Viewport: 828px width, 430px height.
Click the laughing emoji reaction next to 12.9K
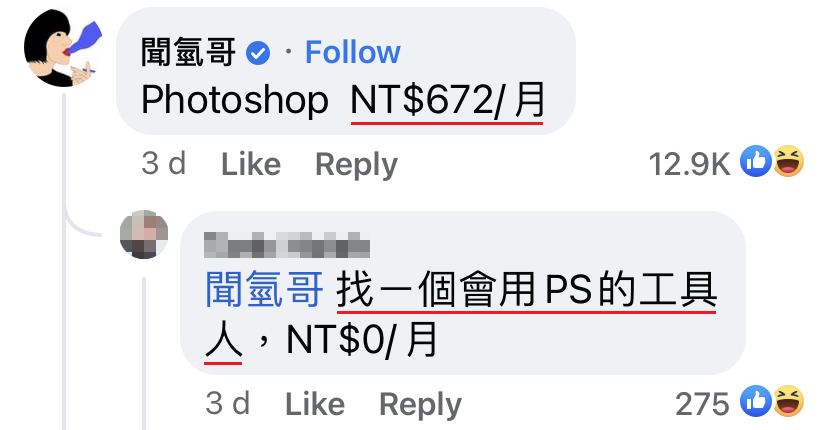click(789, 161)
